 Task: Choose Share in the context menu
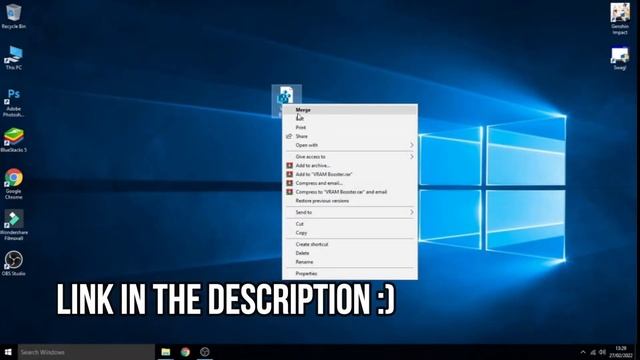coord(350,136)
